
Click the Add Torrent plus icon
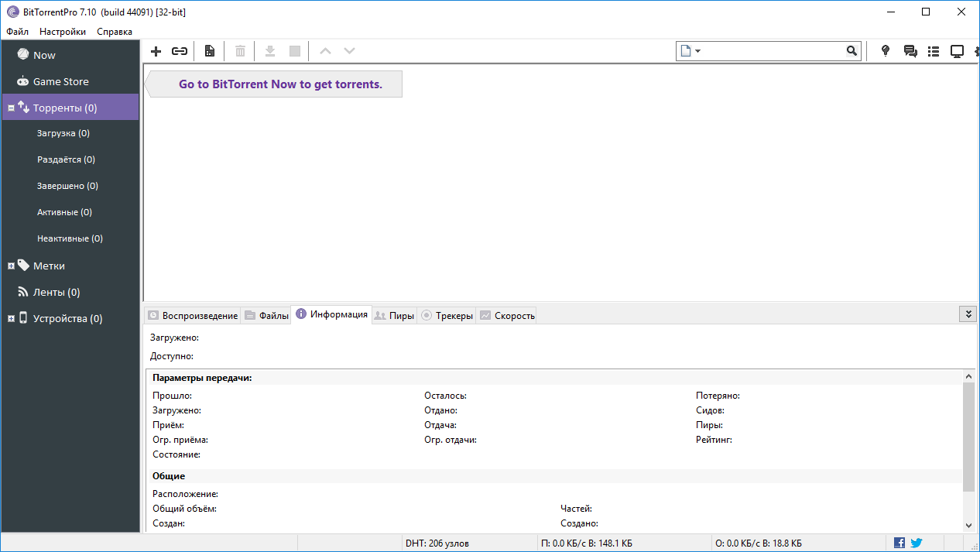pyautogui.click(x=156, y=51)
